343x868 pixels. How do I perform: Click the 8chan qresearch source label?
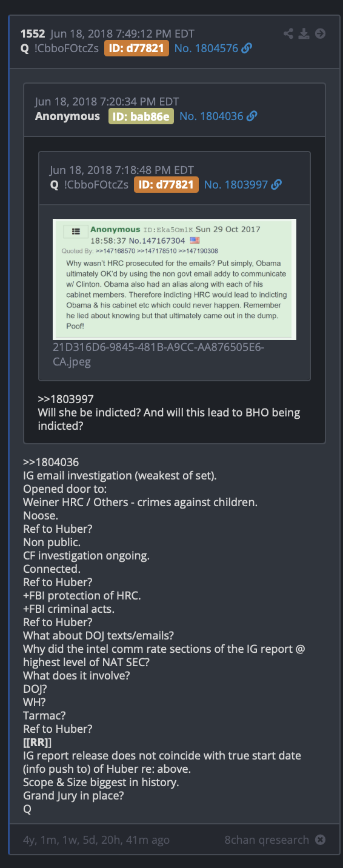click(x=267, y=840)
